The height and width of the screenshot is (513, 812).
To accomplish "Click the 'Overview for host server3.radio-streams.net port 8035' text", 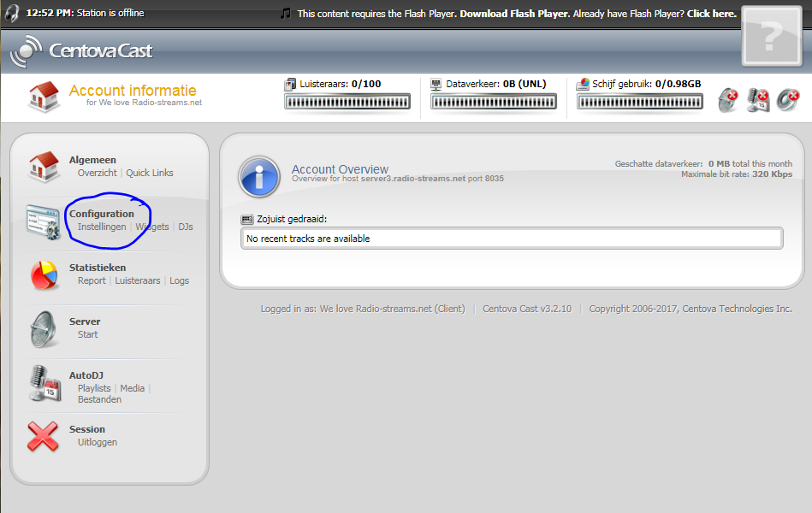I will 398,179.
